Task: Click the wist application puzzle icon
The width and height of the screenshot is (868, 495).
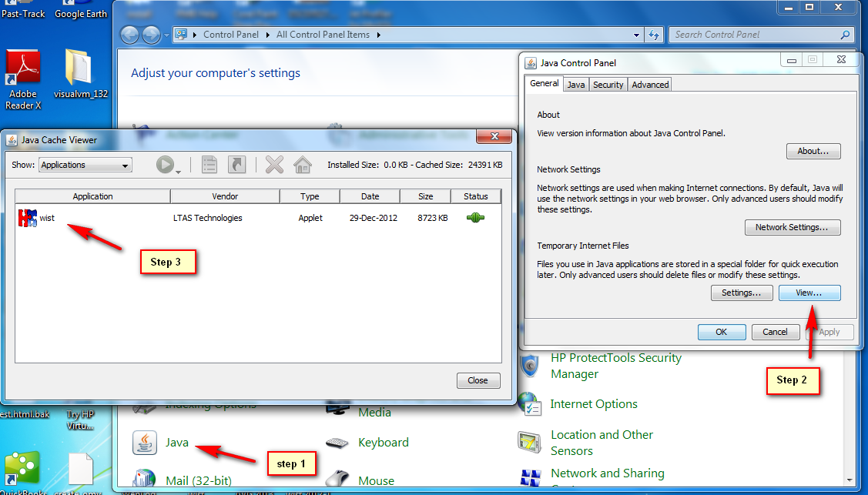Action: click(x=27, y=218)
